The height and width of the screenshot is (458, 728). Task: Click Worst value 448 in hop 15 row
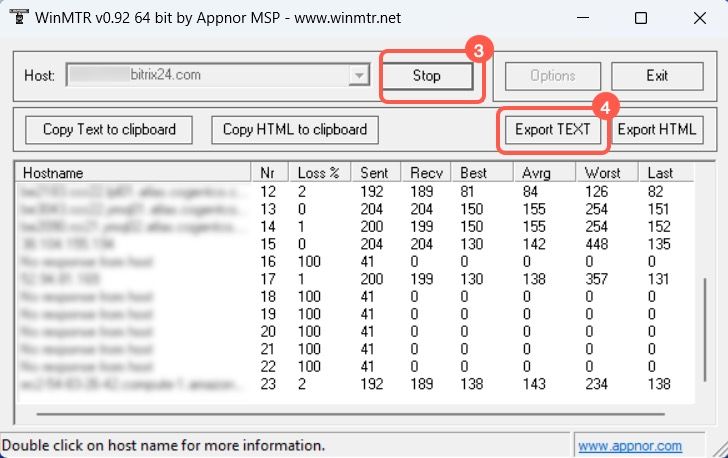597,244
